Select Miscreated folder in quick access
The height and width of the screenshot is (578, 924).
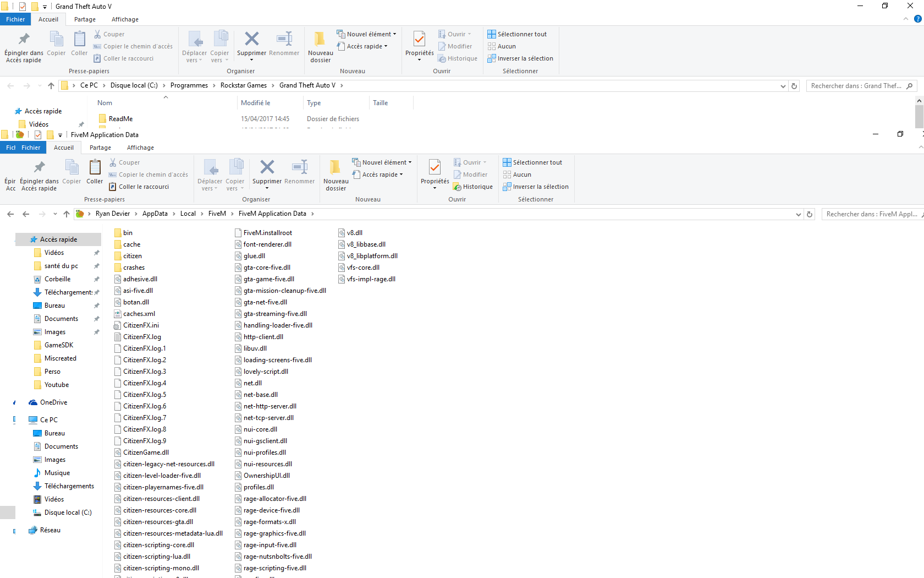coord(55,358)
